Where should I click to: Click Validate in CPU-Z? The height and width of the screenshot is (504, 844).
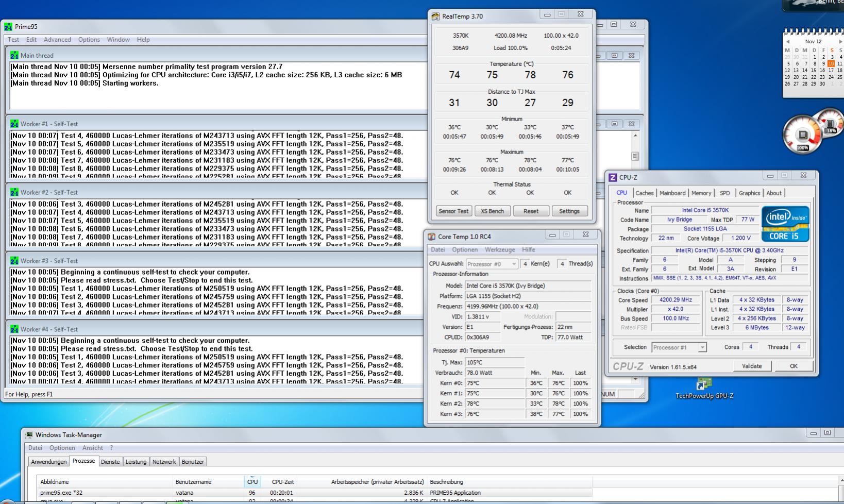pyautogui.click(x=752, y=366)
